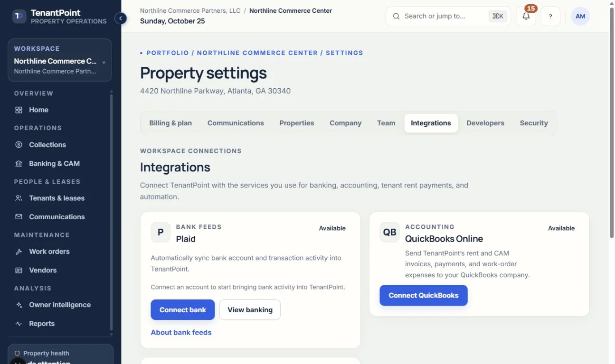
Task: Click the Plaid P logo tile
Action: tap(161, 233)
